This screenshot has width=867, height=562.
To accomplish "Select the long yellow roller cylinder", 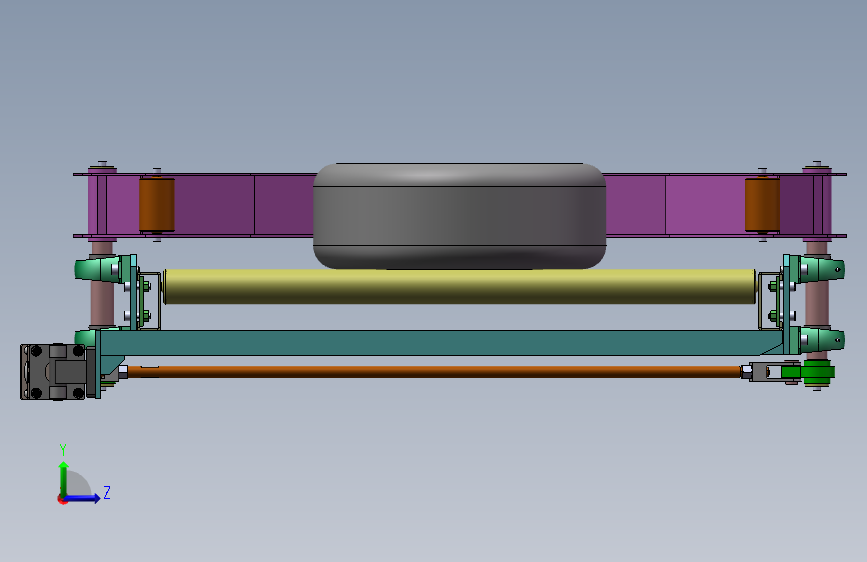I will (x=459, y=287).
